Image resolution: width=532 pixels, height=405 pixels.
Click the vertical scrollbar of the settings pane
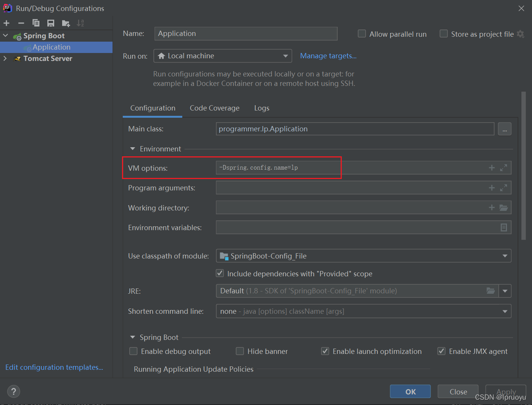(524, 166)
